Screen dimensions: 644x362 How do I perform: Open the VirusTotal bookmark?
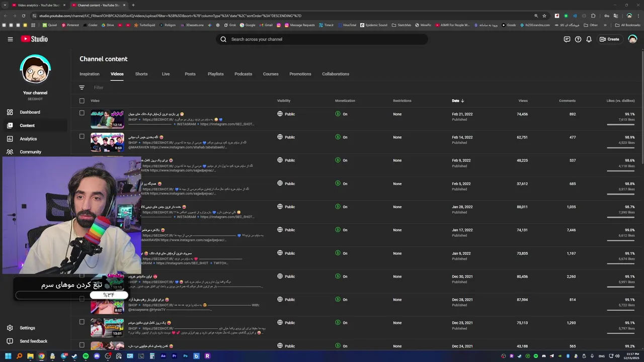(x=347, y=25)
